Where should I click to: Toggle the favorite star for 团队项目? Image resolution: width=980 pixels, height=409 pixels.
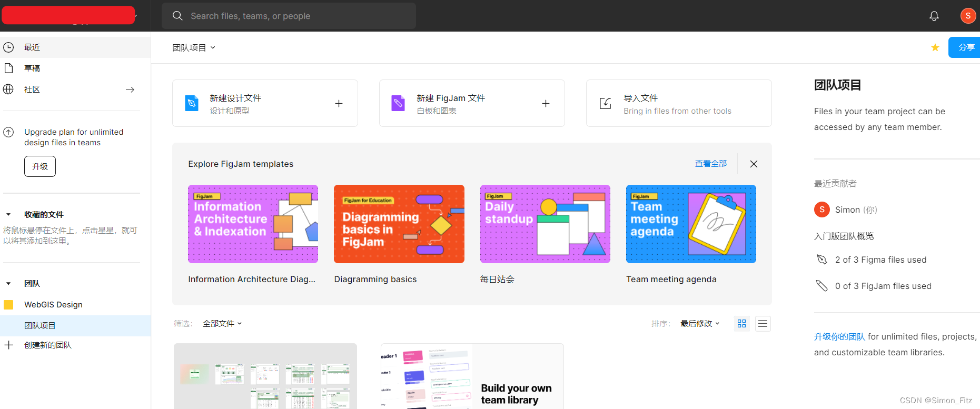[x=935, y=47]
